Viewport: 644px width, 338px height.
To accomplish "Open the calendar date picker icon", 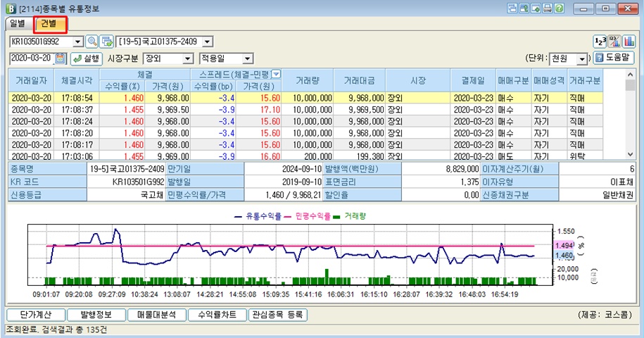I will tap(60, 58).
